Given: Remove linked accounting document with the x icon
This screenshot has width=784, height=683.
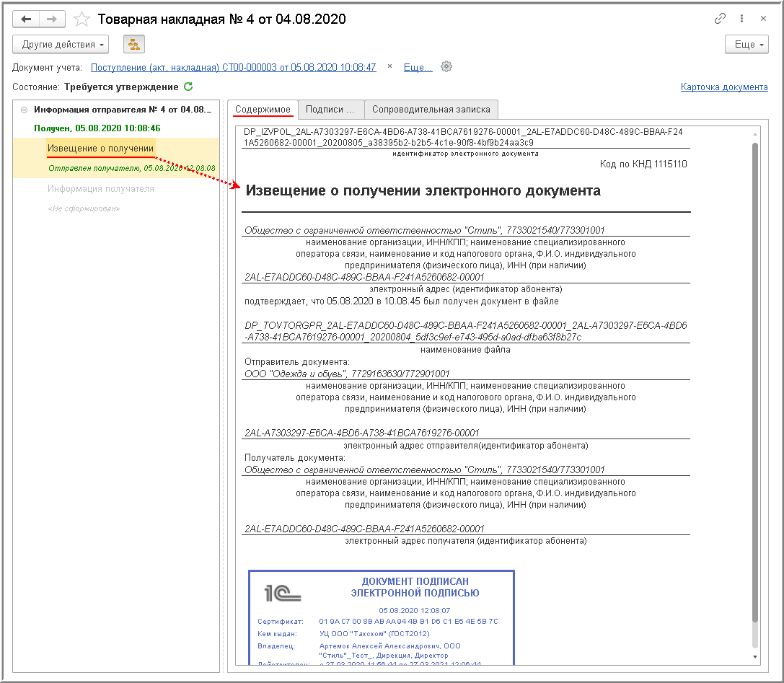Looking at the screenshot, I should coord(390,66).
